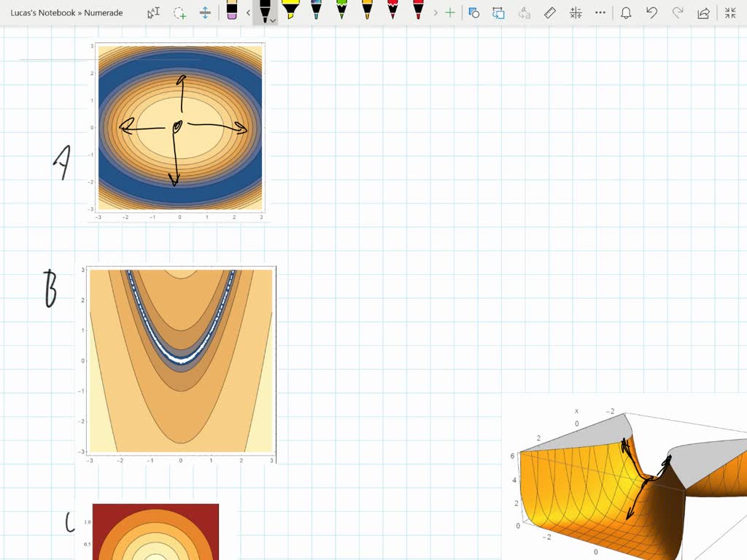Select the black fine-tip pen
This screenshot has height=560, width=747.
[x=264, y=11]
